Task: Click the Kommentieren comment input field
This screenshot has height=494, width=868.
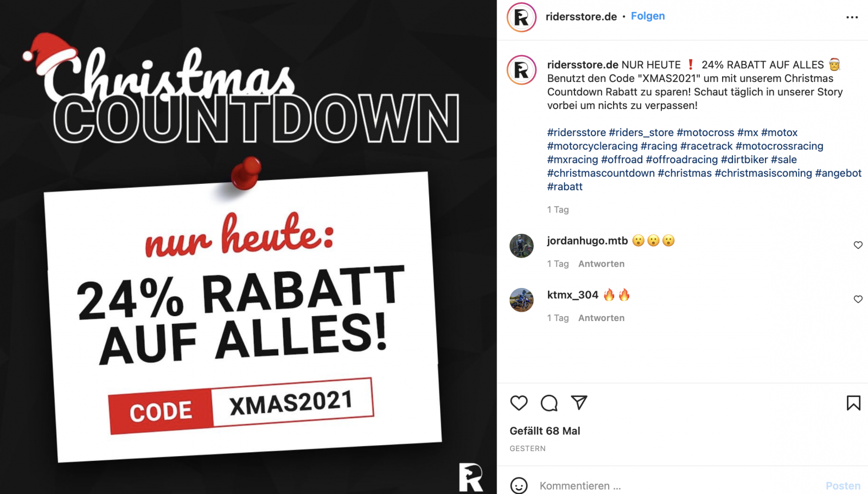Action: click(x=678, y=486)
